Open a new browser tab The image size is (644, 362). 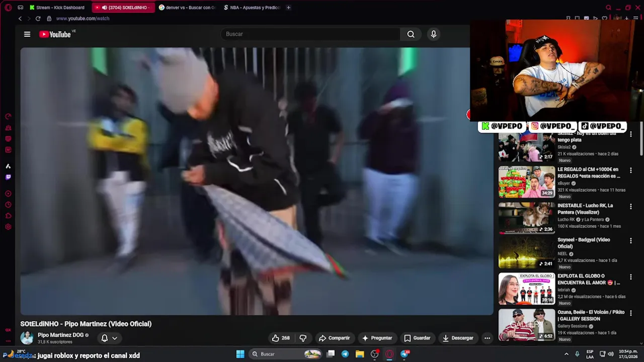[288, 8]
